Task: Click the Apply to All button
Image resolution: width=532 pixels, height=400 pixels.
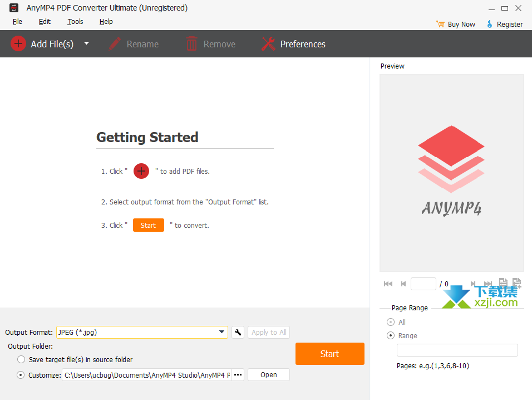Action: click(x=269, y=333)
